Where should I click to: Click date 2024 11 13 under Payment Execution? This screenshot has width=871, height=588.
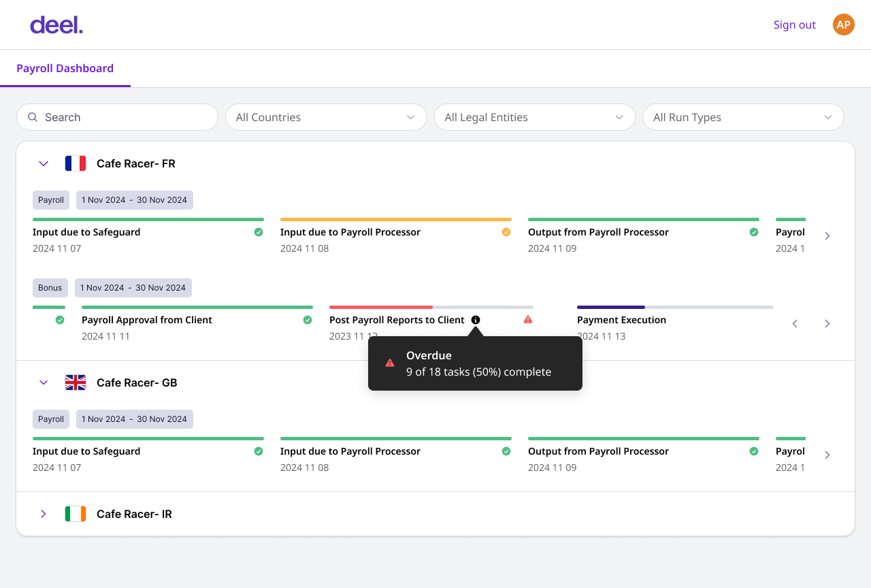point(601,336)
